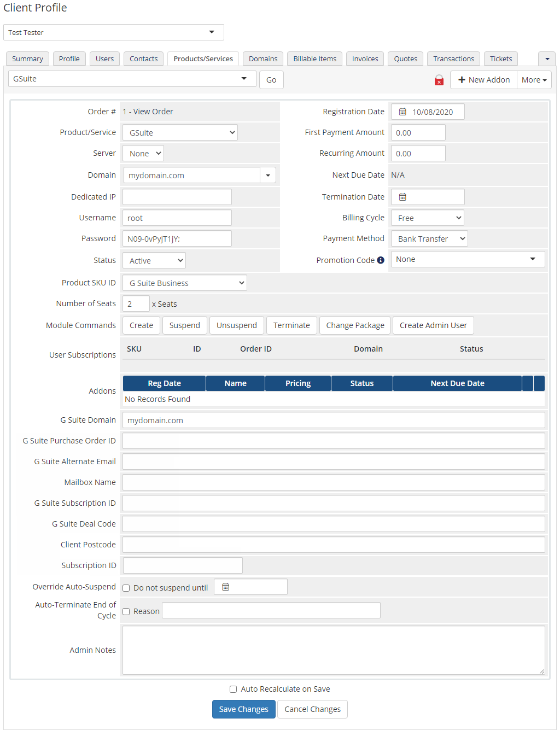Click the Terminate module command
Image resolution: width=560 pixels, height=736 pixels.
point(291,325)
